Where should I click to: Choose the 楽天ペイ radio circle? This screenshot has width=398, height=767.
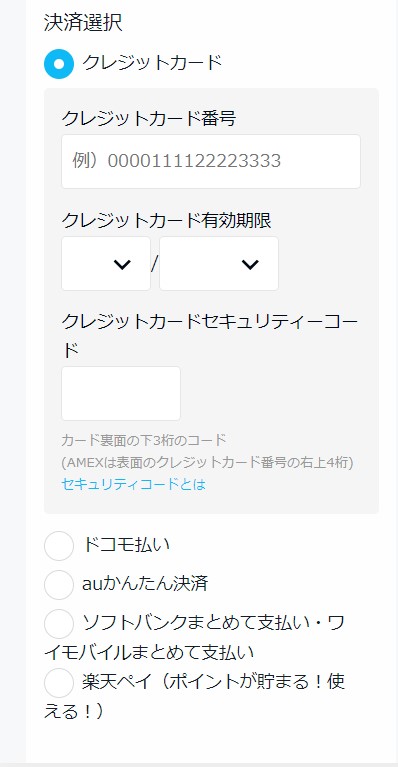[x=59, y=682]
